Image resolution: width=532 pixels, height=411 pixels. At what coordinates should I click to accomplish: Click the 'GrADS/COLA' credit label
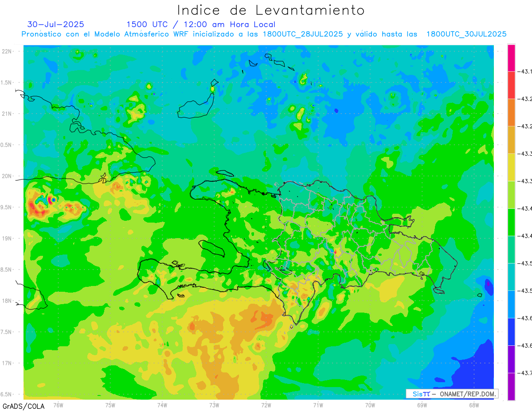23,406
